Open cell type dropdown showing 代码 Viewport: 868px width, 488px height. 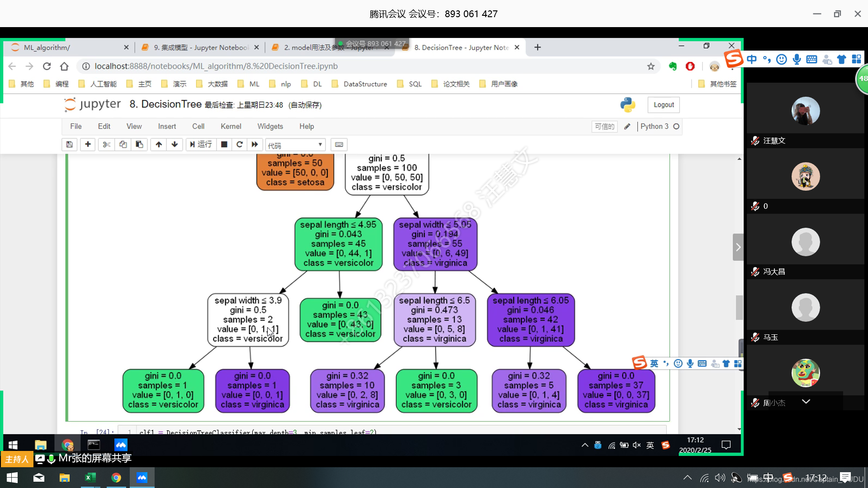point(295,145)
